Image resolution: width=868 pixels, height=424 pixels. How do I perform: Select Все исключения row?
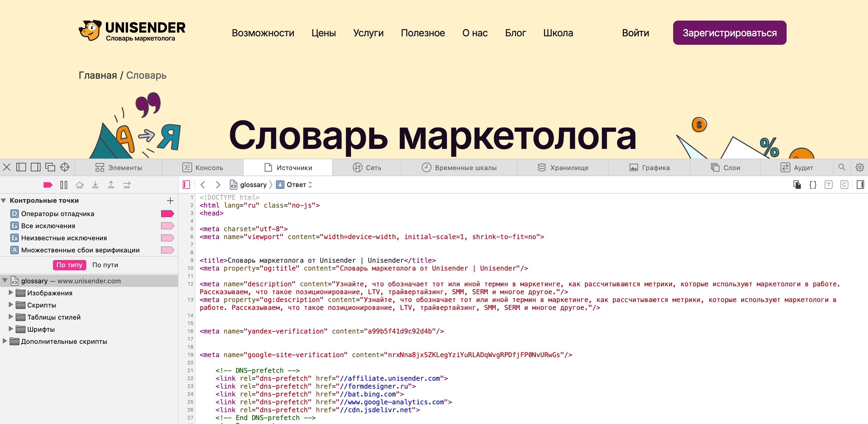point(89,226)
